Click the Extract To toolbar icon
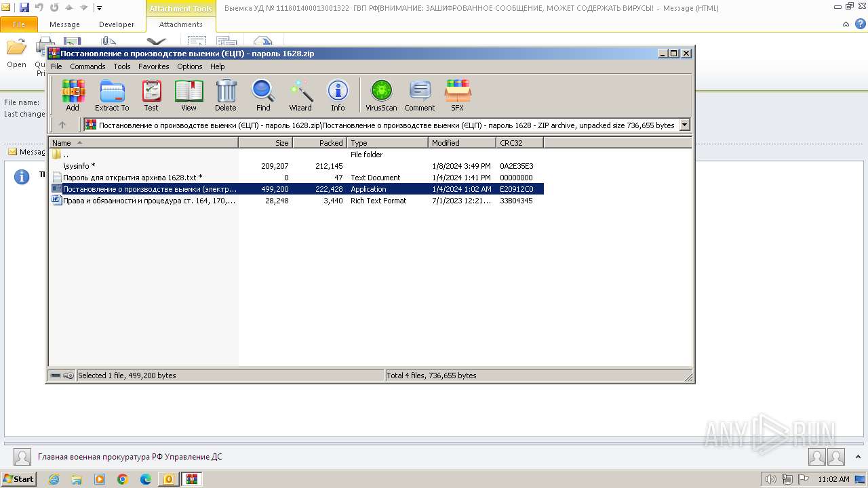Viewport: 868px width, 488px height. [112, 95]
